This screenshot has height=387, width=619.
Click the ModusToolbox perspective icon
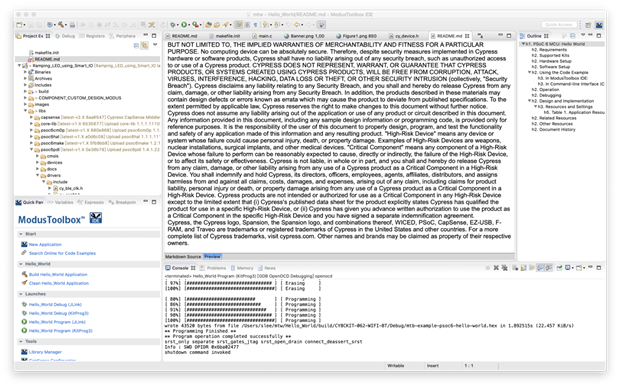[x=599, y=24]
